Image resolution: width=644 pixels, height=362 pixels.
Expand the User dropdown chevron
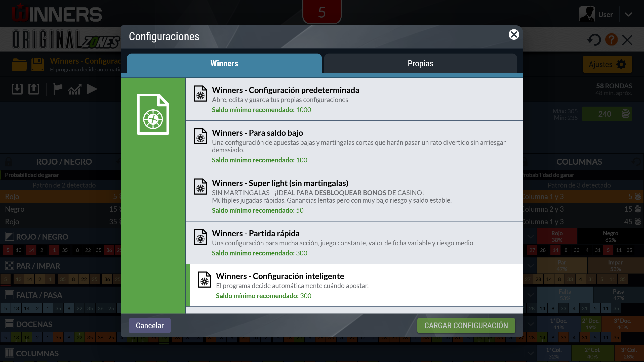point(628,14)
